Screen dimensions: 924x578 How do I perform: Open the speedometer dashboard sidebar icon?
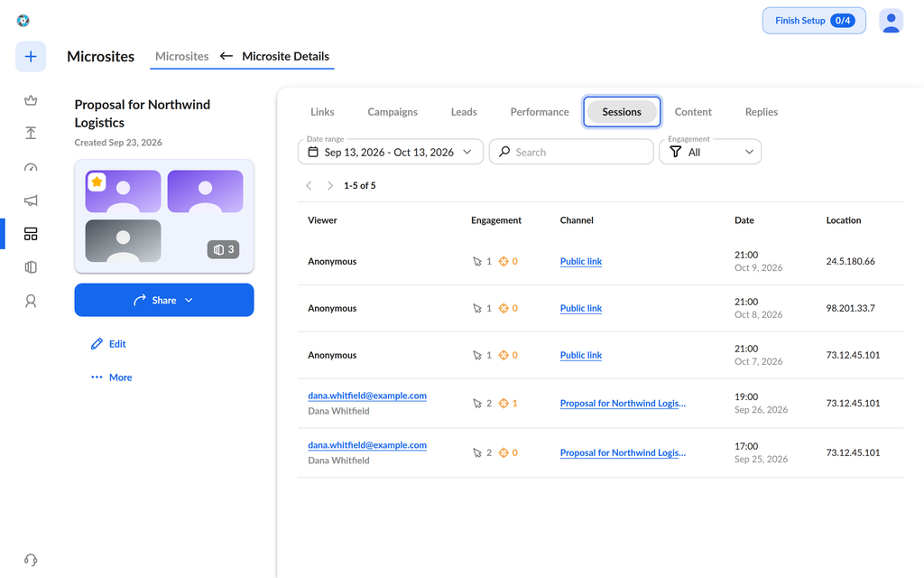pos(31,167)
